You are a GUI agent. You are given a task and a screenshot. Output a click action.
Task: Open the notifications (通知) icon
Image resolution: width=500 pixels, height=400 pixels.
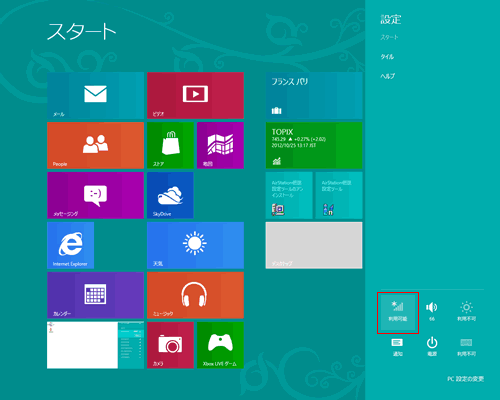[397, 347]
